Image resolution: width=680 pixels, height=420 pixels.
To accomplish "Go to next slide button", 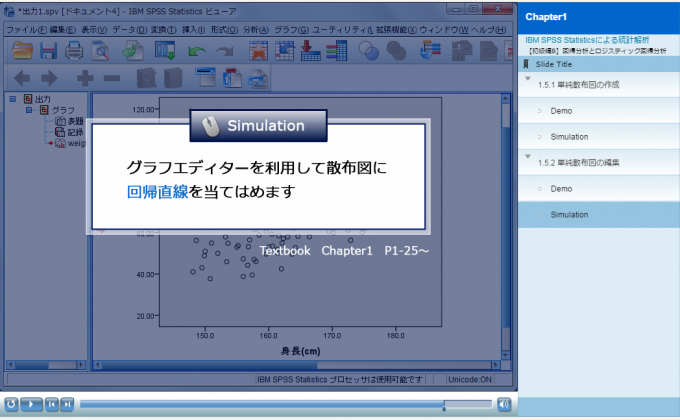I will click(67, 404).
